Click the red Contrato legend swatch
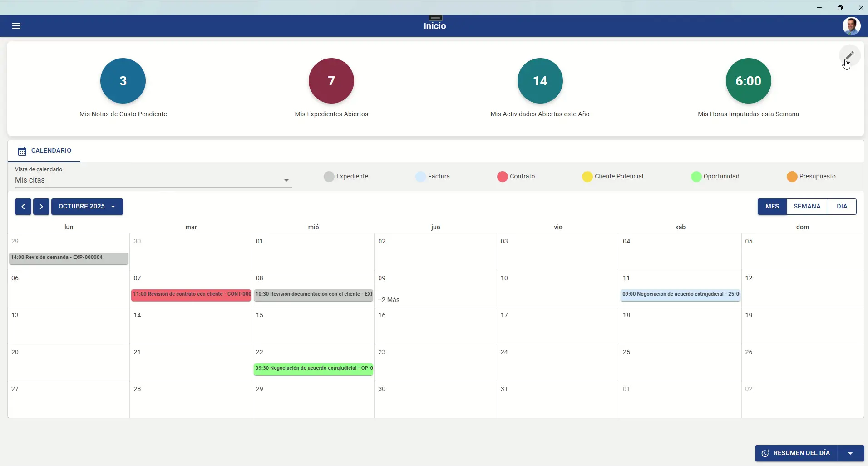The image size is (868, 466). [502, 177]
